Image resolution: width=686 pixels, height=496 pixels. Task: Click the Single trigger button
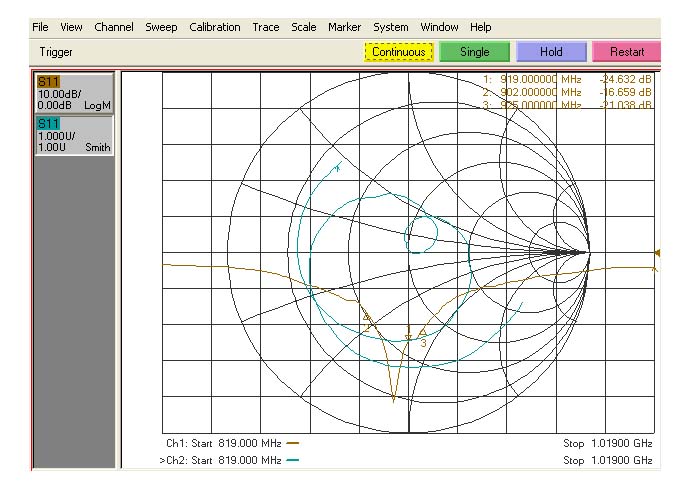[x=474, y=51]
